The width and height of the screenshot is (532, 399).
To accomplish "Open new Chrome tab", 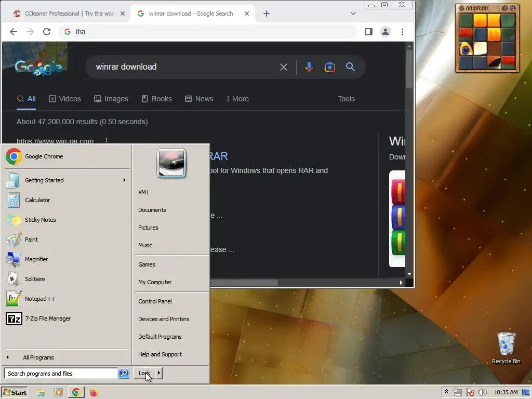I will coord(267,14).
